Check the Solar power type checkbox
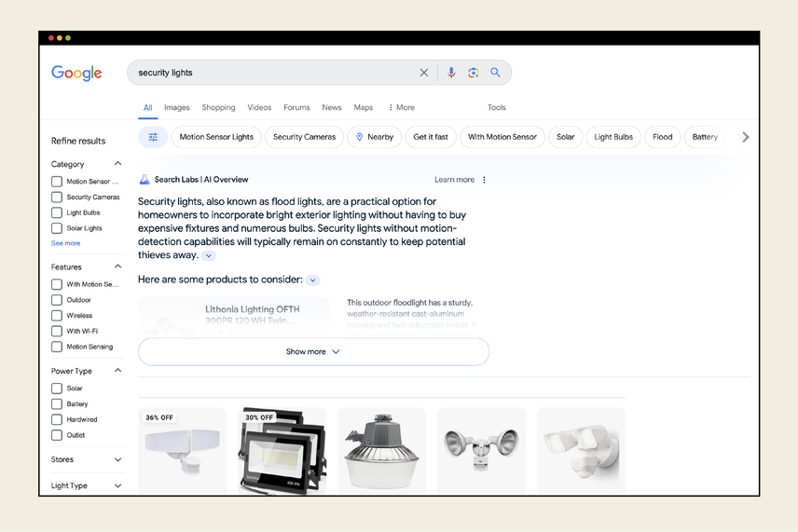 pos(57,389)
